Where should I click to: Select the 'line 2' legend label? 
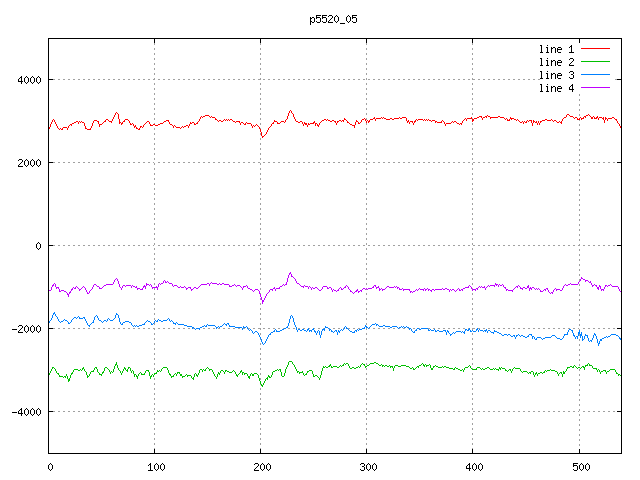pos(556,62)
